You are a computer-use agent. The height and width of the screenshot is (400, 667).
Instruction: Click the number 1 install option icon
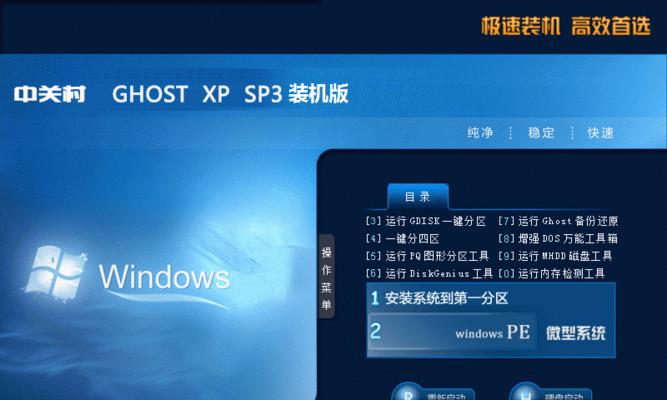coord(375,298)
